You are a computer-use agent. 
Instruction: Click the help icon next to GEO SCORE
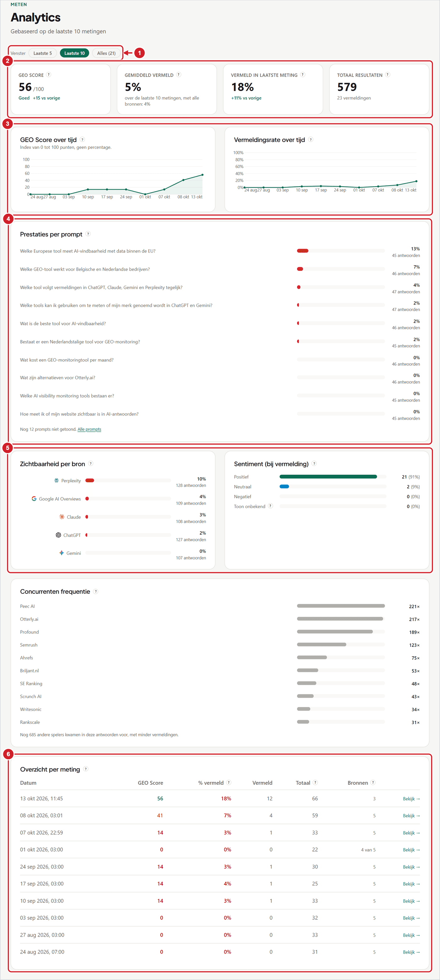tap(48, 75)
